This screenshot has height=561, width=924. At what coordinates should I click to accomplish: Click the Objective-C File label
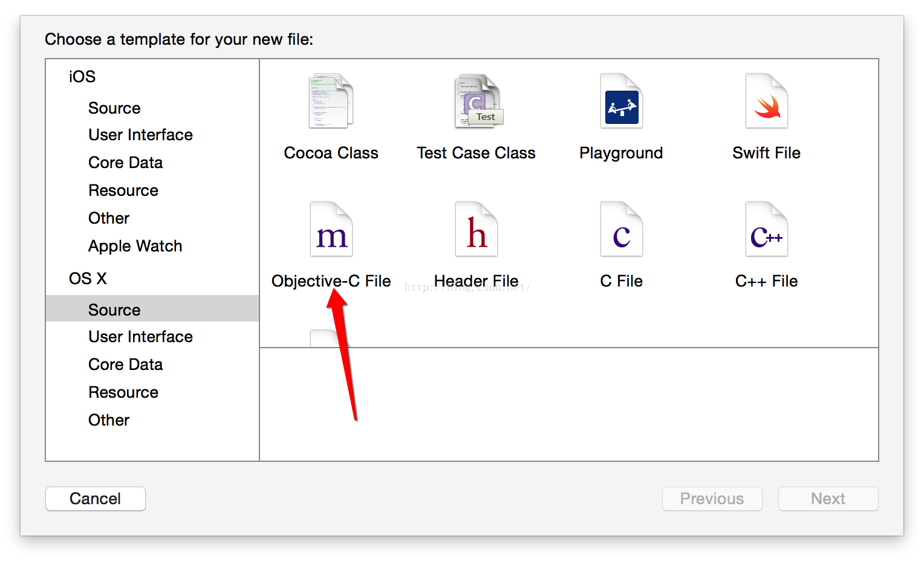331,281
